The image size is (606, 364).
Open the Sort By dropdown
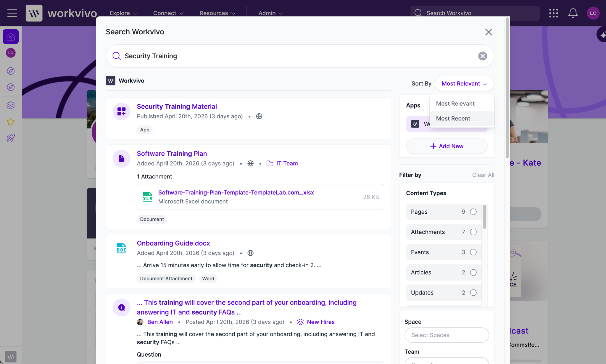pyautogui.click(x=464, y=83)
